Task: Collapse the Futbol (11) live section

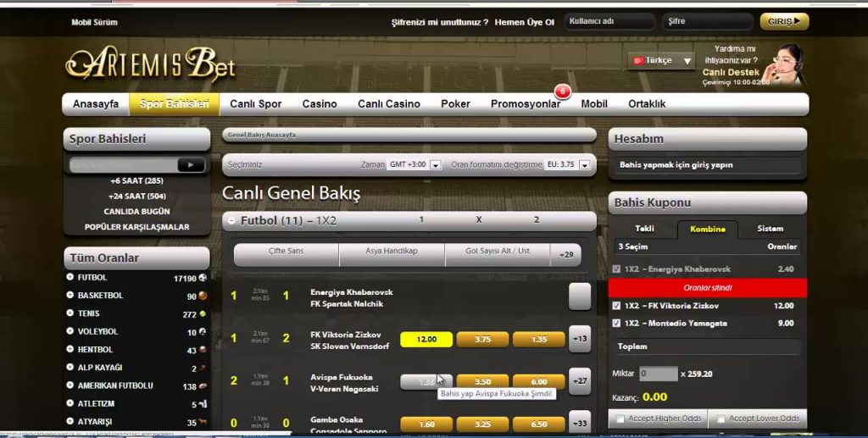Action: coord(232,220)
